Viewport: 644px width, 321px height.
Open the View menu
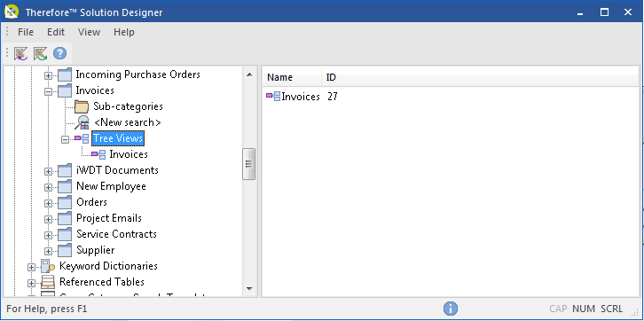pyautogui.click(x=89, y=32)
